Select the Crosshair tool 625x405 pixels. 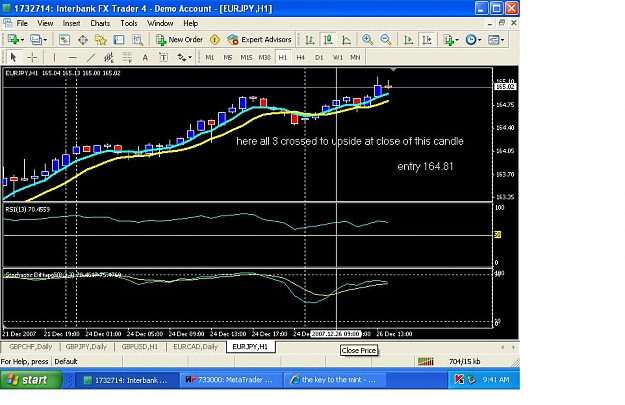(x=32, y=57)
